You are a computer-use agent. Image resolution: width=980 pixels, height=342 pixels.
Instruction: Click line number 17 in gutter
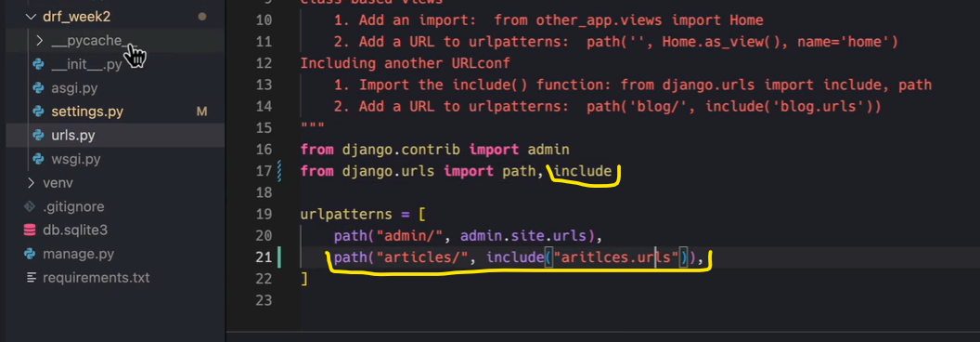point(264,171)
